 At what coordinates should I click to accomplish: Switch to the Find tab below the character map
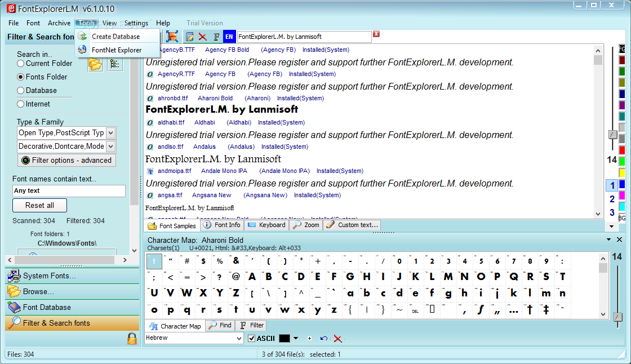pyautogui.click(x=220, y=325)
